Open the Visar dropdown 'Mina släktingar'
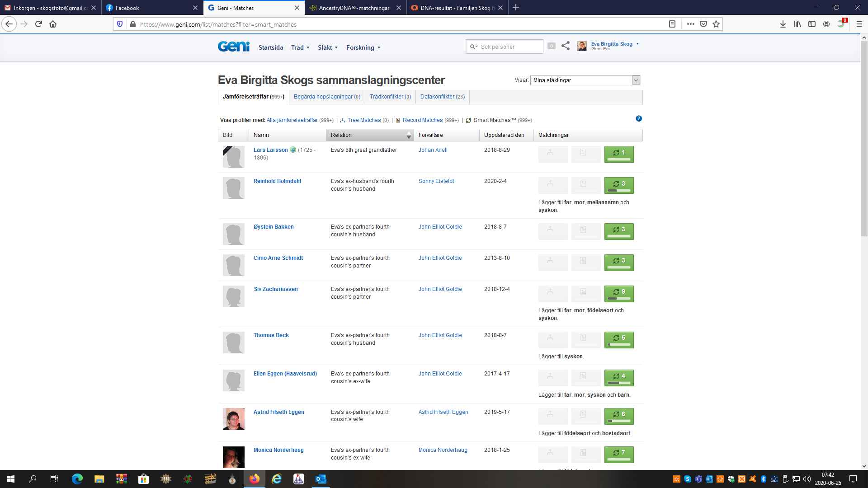This screenshot has width=868, height=488. (x=585, y=80)
